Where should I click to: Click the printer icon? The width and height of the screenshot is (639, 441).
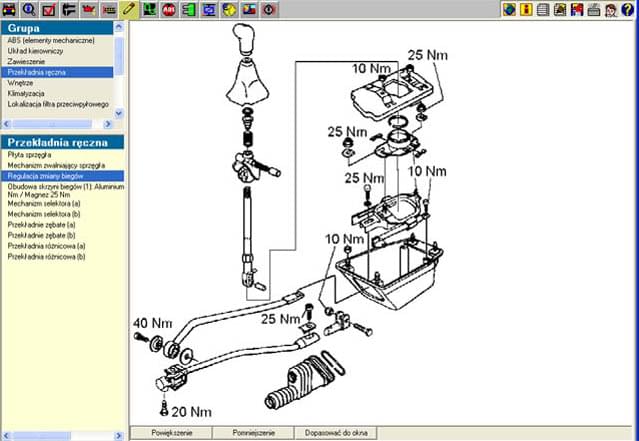(594, 10)
